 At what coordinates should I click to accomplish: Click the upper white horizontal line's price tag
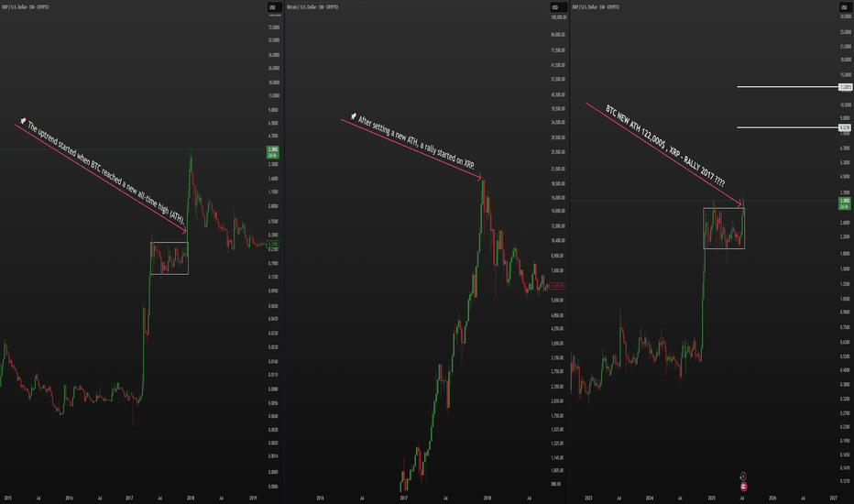pyautogui.click(x=845, y=87)
